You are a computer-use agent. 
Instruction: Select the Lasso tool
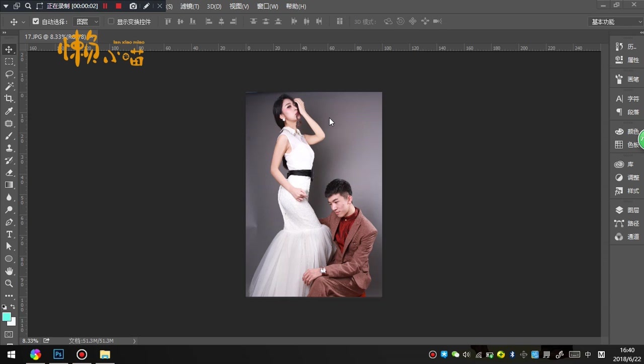tap(9, 74)
